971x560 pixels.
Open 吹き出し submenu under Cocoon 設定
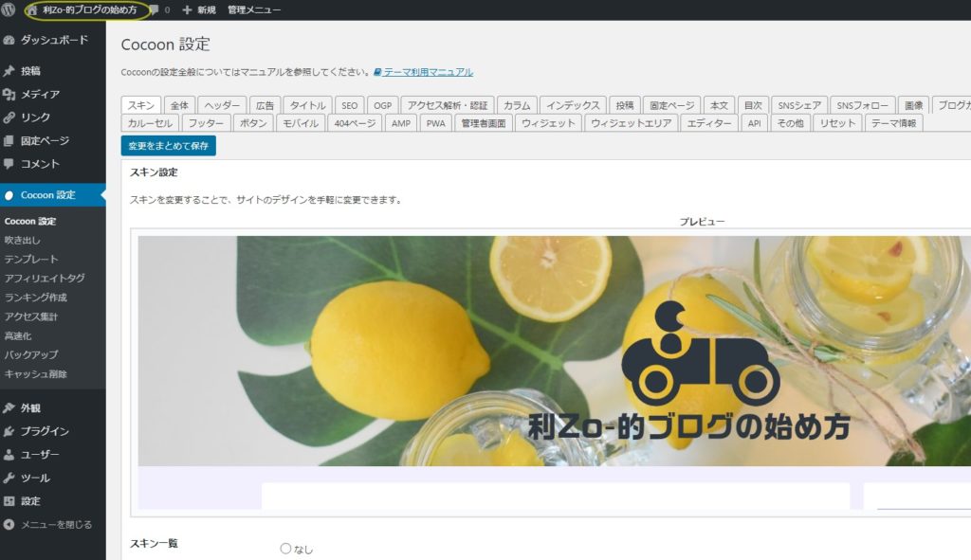click(x=23, y=240)
